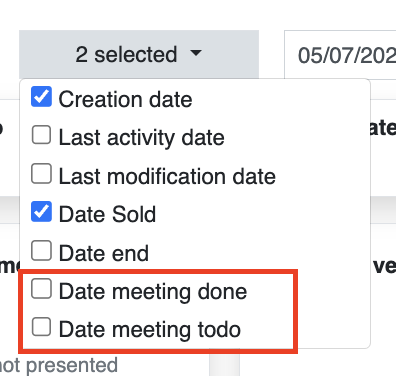This screenshot has width=396, height=376.
Task: Click the gray vertical bar below the dropdown
Action: tap(224, 364)
